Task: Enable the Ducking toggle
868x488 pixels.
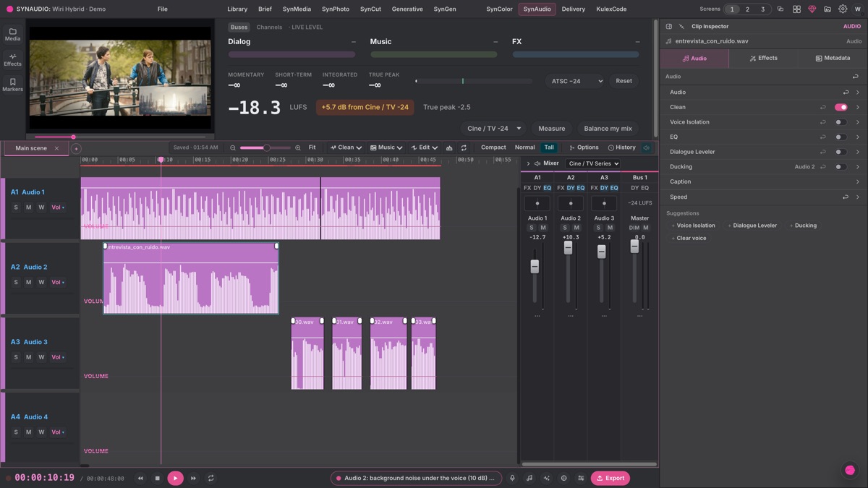Action: coord(841,167)
